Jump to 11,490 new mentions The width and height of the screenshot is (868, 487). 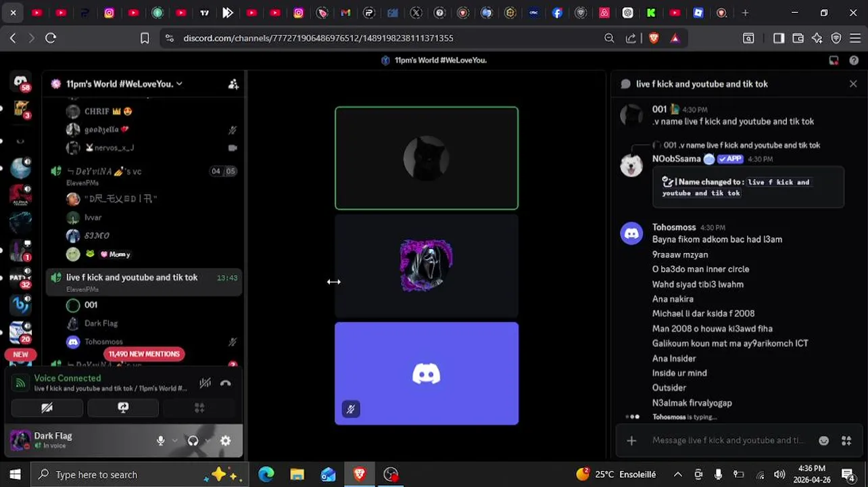click(144, 354)
